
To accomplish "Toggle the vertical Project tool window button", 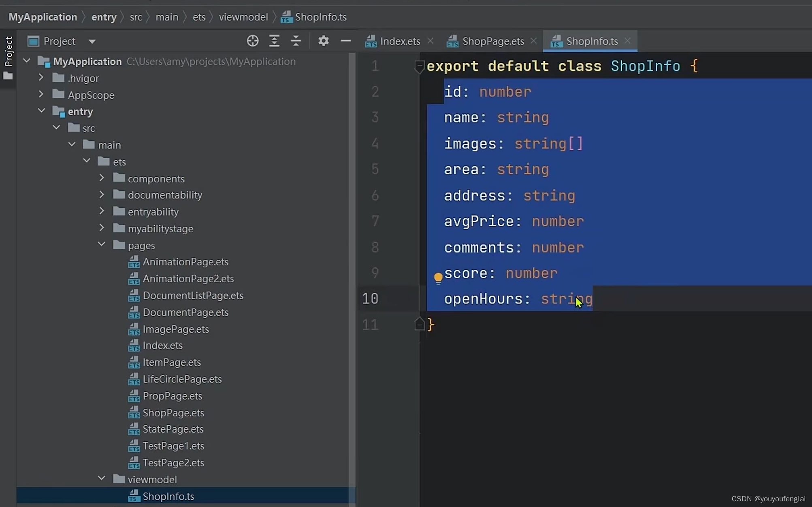I will 8,51.
